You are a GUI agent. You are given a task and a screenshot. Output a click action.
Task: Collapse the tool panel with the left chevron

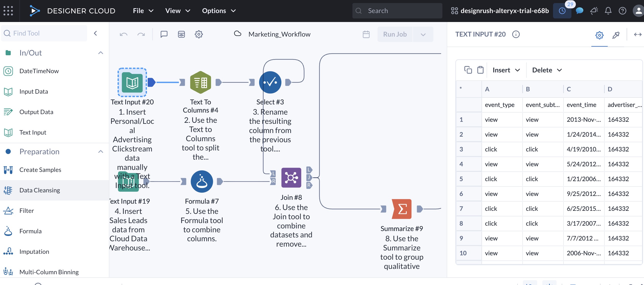point(95,33)
